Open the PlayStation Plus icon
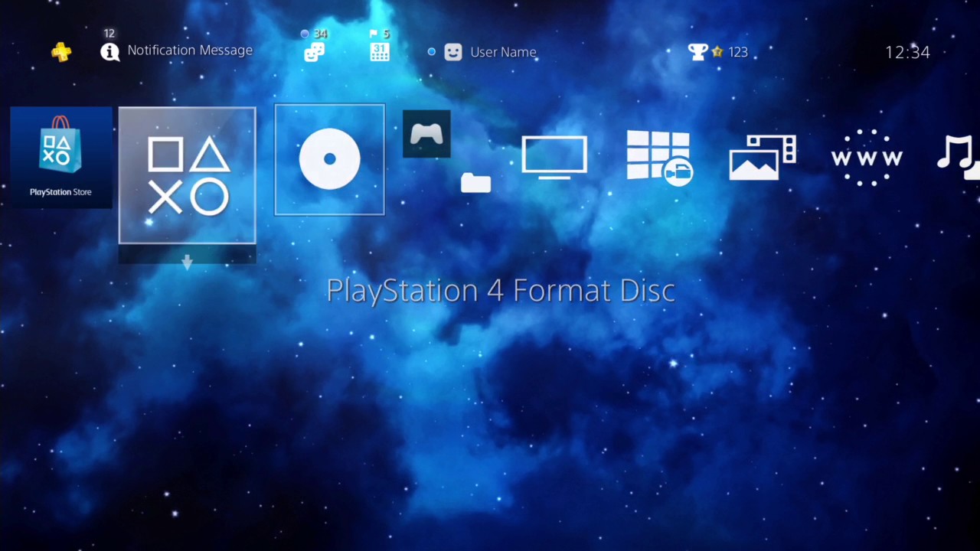This screenshot has width=980, height=551. tap(61, 52)
